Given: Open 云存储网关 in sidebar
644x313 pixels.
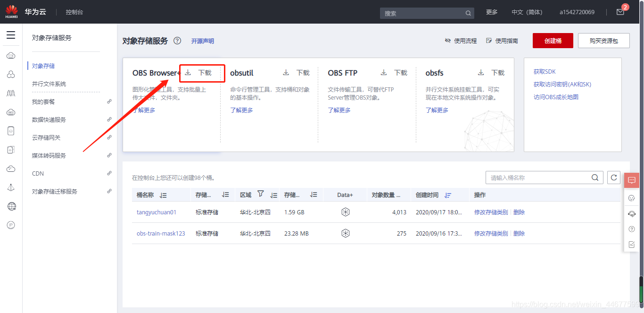Looking at the screenshot, I should pos(46,137).
